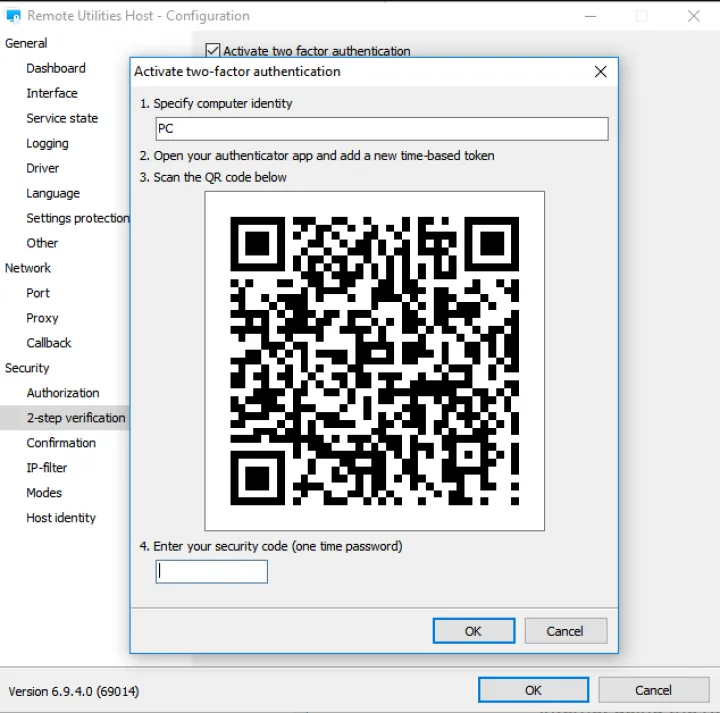
Task: Click the computer identity field containing PC
Action: tap(381, 129)
